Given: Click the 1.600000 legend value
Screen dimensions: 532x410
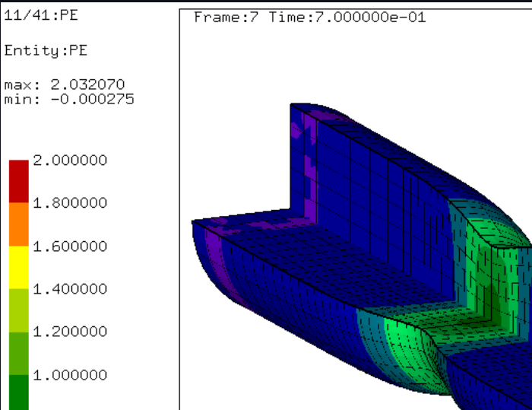Looking at the screenshot, I should (x=70, y=246).
